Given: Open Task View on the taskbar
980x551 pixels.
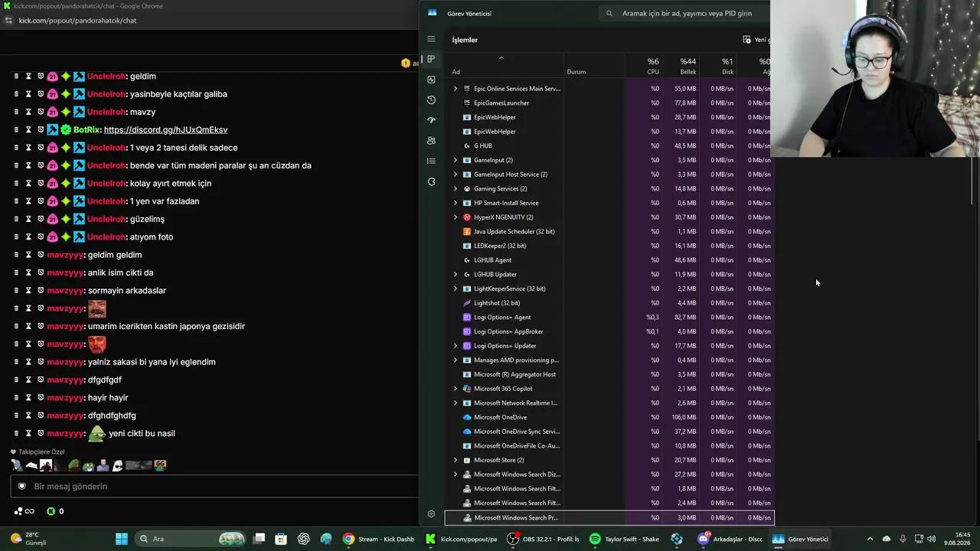Looking at the screenshot, I should 259,539.
